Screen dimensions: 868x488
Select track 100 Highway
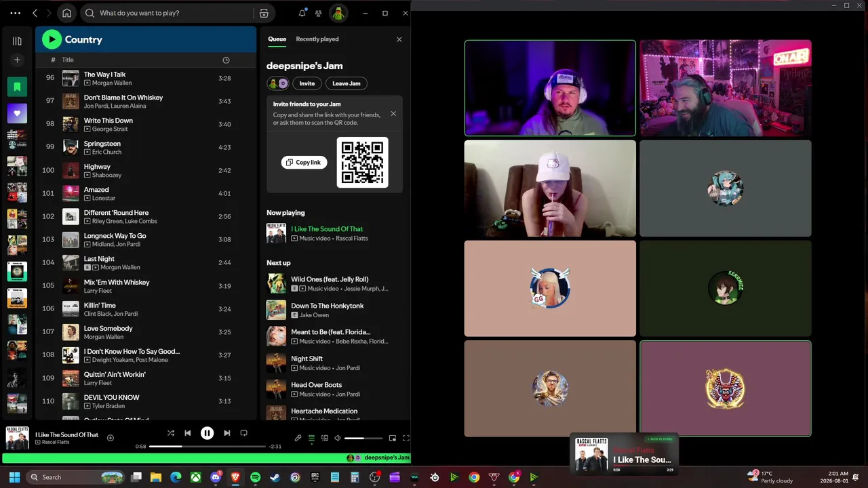[x=146, y=170]
